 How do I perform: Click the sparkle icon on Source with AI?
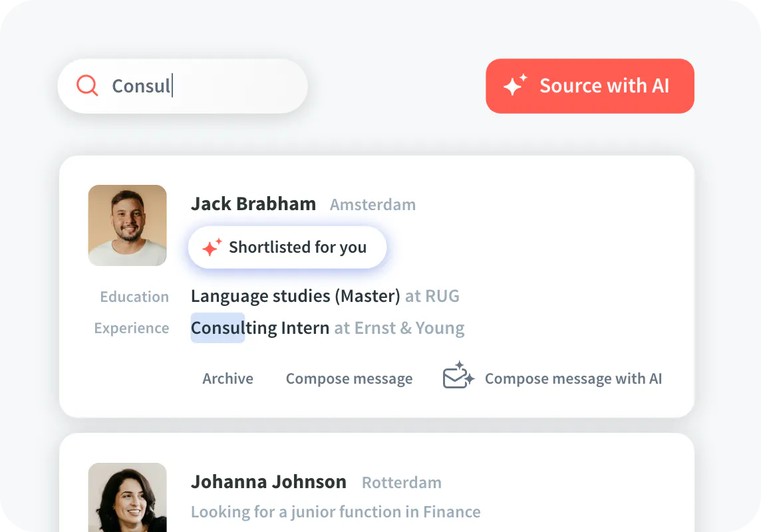coord(514,86)
